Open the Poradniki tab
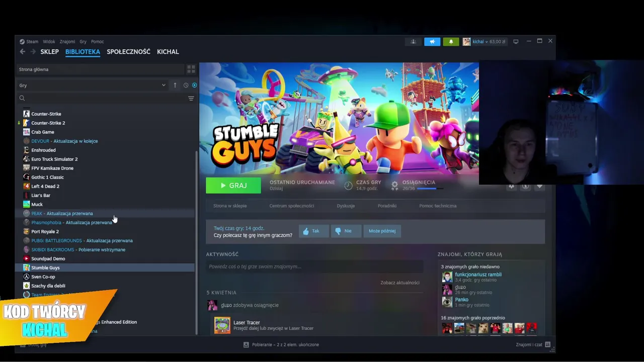Image resolution: width=644 pixels, height=362 pixels. [x=387, y=206]
